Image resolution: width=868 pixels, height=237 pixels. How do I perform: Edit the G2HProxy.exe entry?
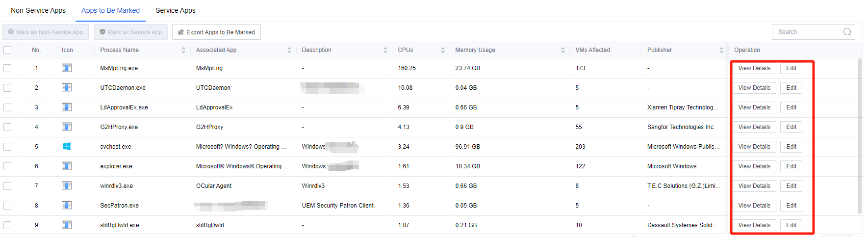click(791, 127)
